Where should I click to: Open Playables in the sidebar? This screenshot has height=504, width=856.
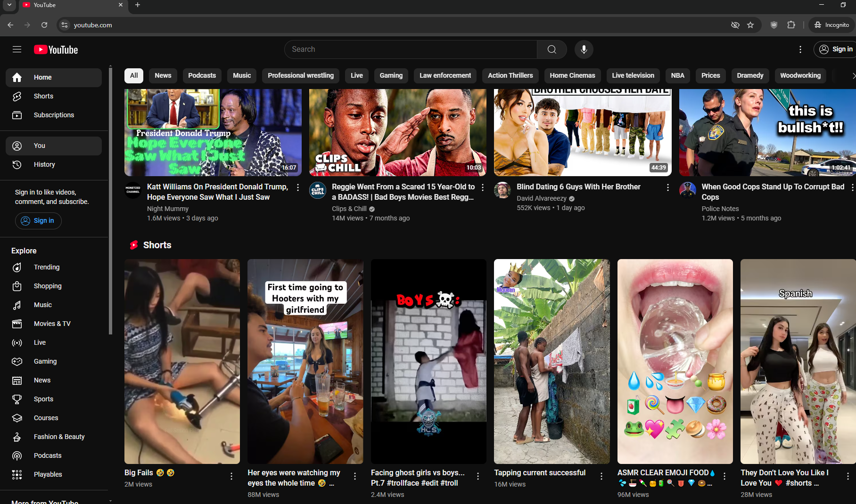tap(48, 474)
